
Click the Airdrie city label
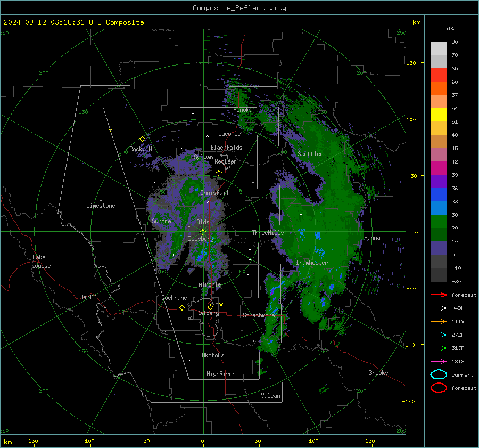click(210, 284)
